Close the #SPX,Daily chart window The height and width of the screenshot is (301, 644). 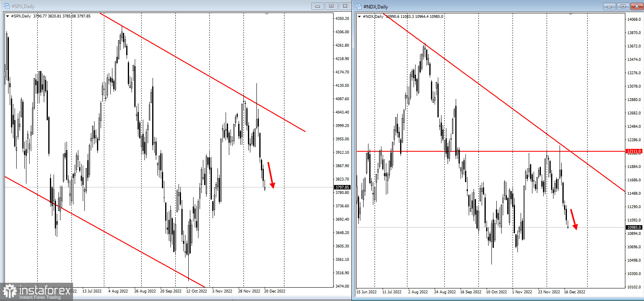pos(345,6)
